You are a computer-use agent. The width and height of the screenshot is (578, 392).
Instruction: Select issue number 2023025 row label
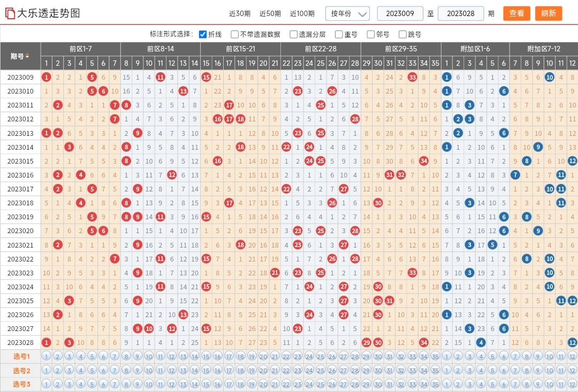tap(20, 301)
